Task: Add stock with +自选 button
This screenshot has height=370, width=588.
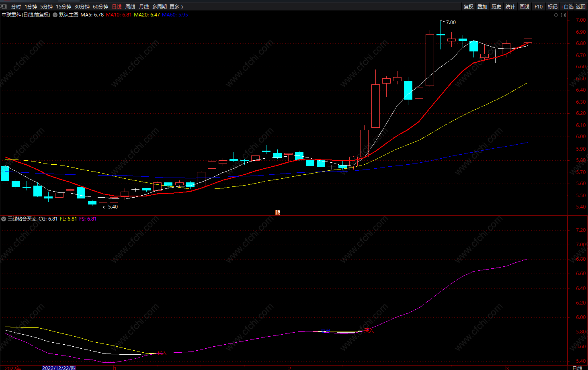Action: (x=567, y=7)
